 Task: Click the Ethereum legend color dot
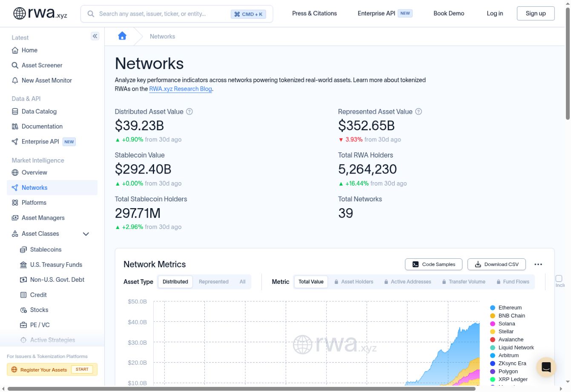pos(493,308)
